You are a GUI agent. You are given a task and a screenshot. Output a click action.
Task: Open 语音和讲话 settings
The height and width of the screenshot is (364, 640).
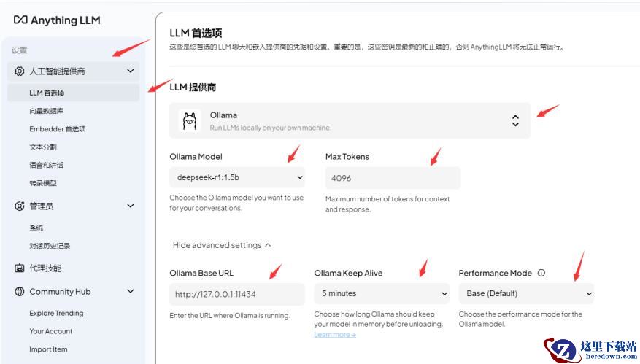click(46, 165)
